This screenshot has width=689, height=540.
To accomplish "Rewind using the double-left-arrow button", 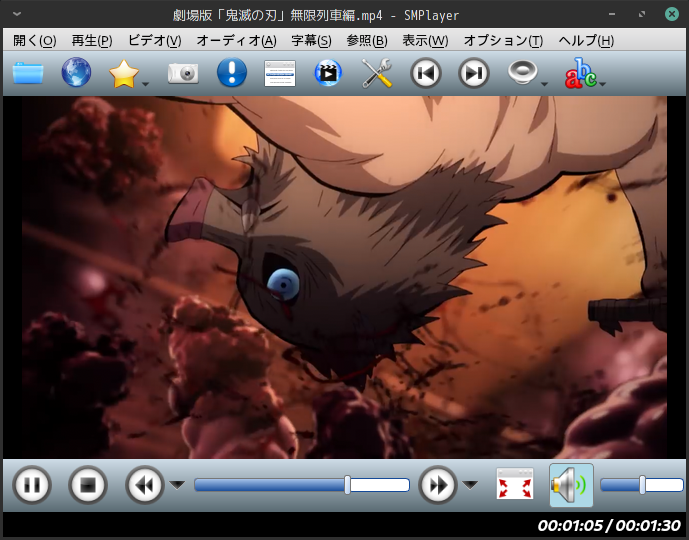I will (145, 485).
